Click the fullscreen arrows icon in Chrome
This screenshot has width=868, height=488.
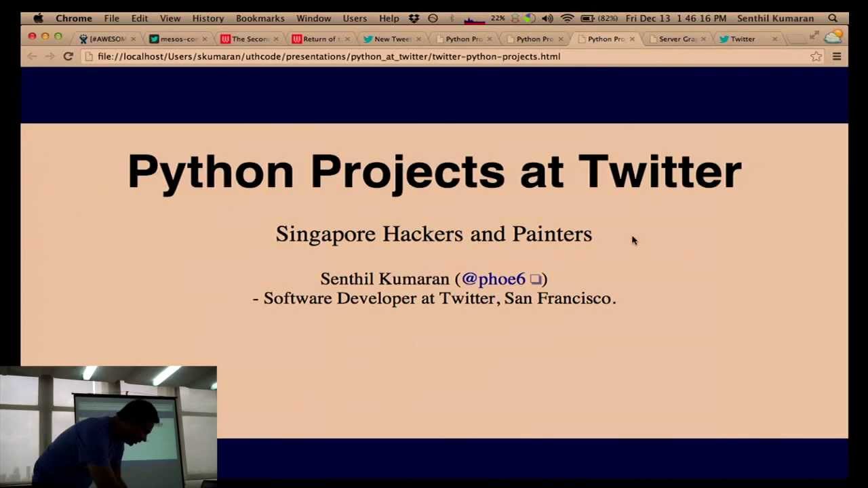[814, 35]
